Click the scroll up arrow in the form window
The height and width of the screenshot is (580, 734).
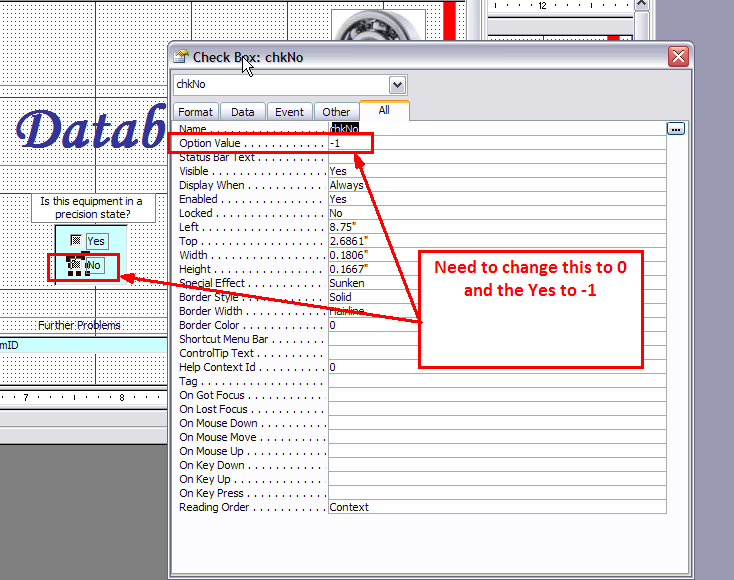coord(641,4)
